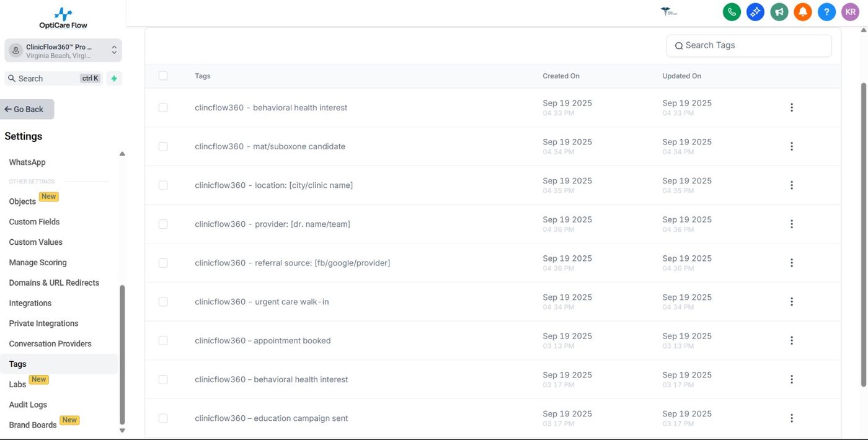Open the Audit Logs section

click(x=28, y=405)
